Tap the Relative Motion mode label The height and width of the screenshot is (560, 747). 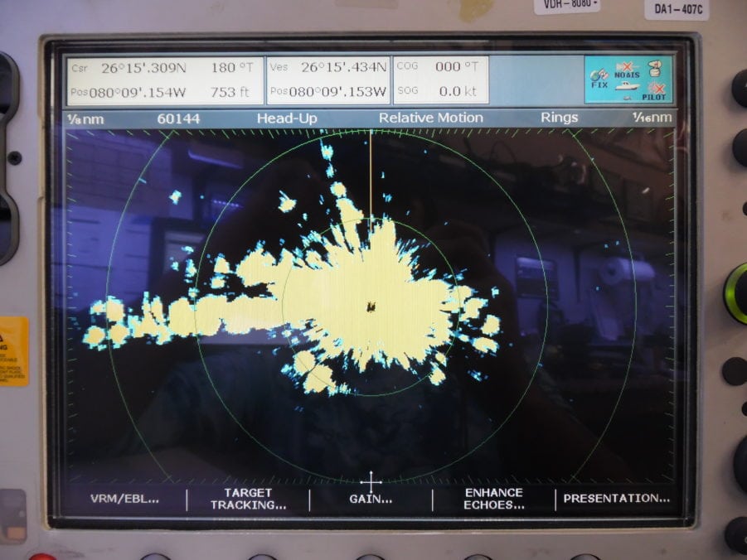(x=430, y=118)
